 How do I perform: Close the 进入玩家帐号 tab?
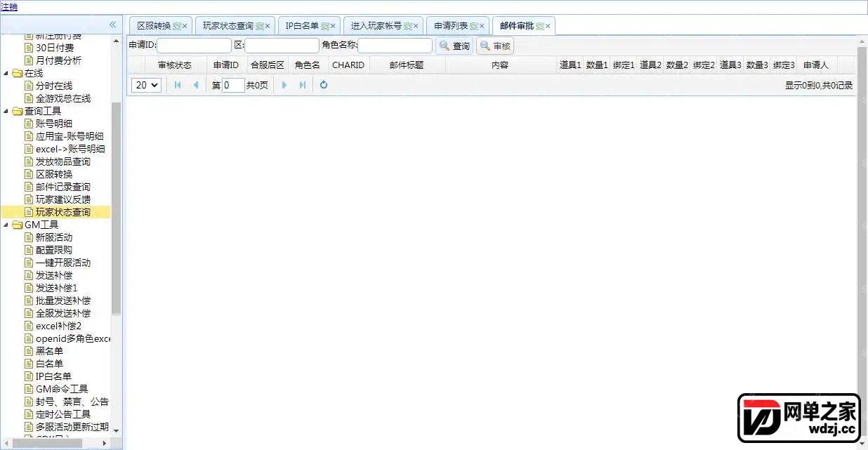(416, 26)
